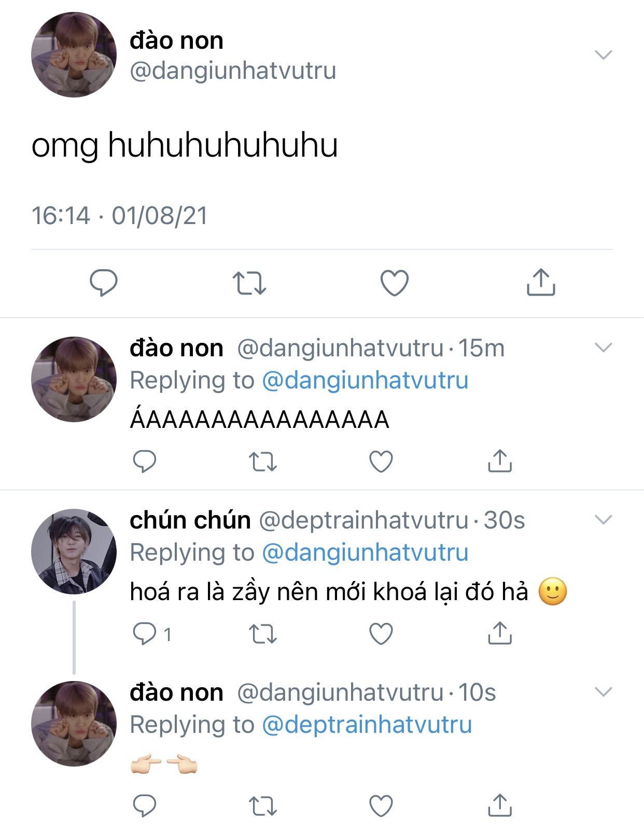The image size is (644, 834).
Task: Like chún chún's reply tweet
Action: point(381,633)
